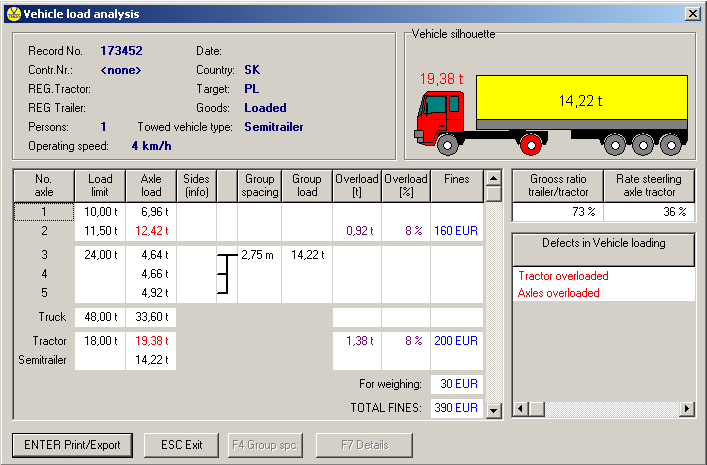This screenshot has height=465, width=707.
Task: Select axle number 1 row cell
Action: pyautogui.click(x=44, y=212)
